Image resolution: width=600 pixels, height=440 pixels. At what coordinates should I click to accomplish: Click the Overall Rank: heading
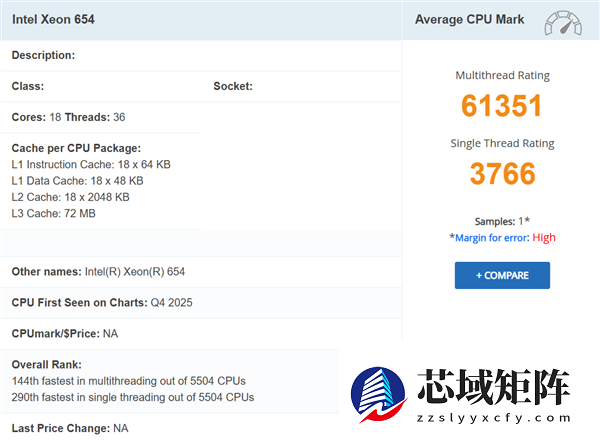coord(47,365)
